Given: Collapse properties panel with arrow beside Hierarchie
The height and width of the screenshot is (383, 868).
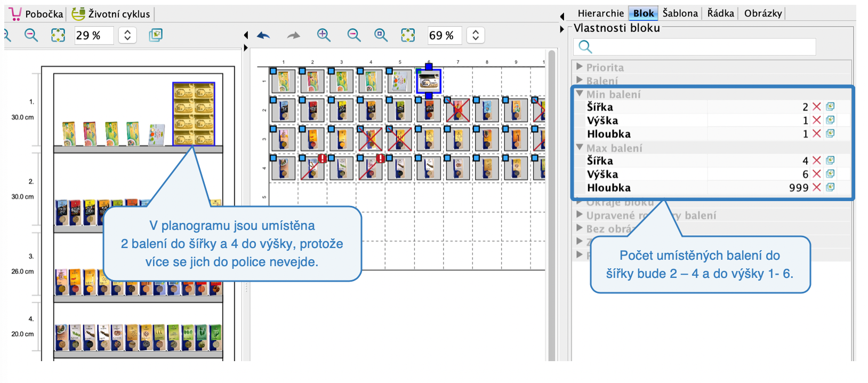Looking at the screenshot, I should (x=562, y=16).
